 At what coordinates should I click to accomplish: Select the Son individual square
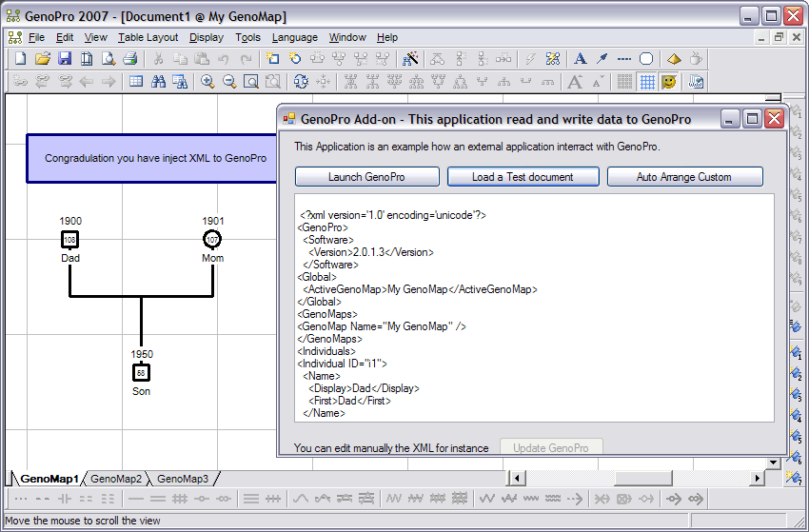point(141,372)
